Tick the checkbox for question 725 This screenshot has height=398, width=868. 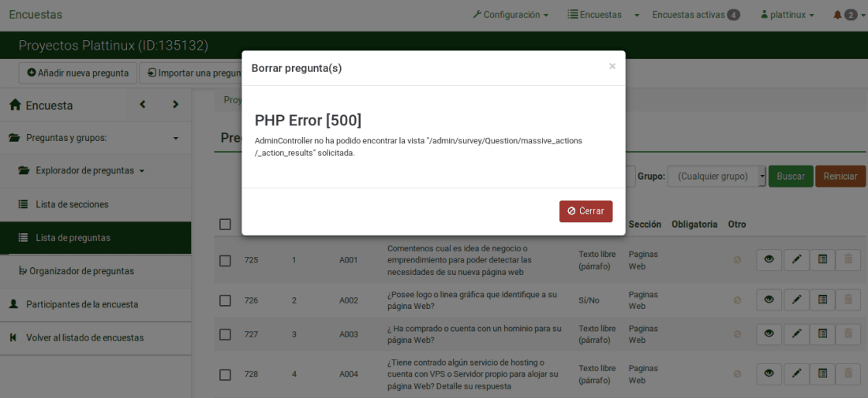225,260
